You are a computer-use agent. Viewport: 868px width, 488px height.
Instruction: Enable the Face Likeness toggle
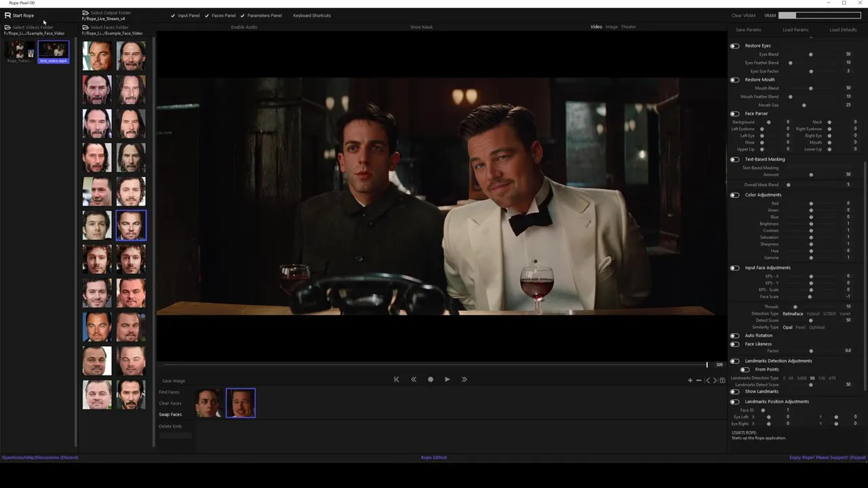tap(734, 344)
